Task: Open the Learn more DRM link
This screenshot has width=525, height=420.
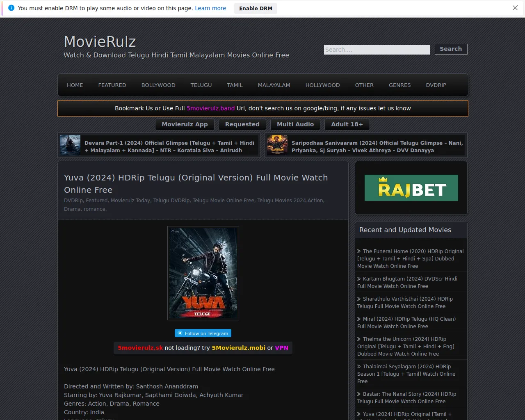Action: [x=210, y=8]
